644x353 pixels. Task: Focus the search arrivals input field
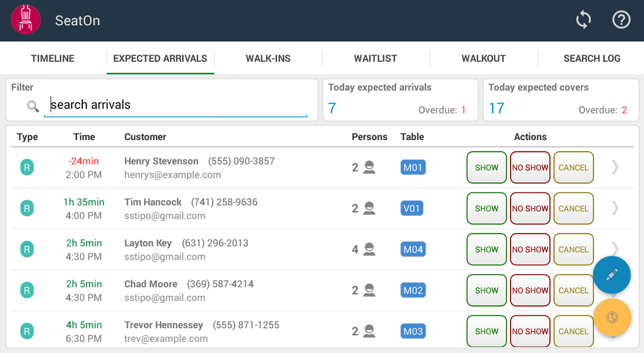176,105
